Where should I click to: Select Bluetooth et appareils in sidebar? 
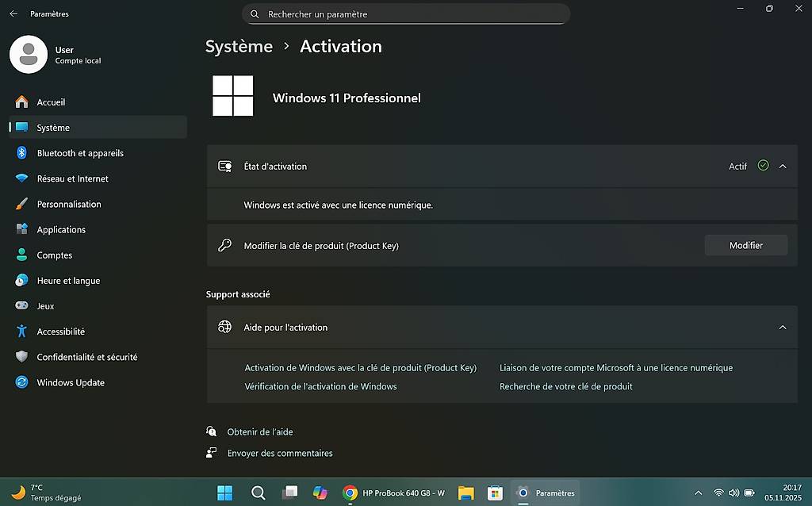pyautogui.click(x=79, y=153)
